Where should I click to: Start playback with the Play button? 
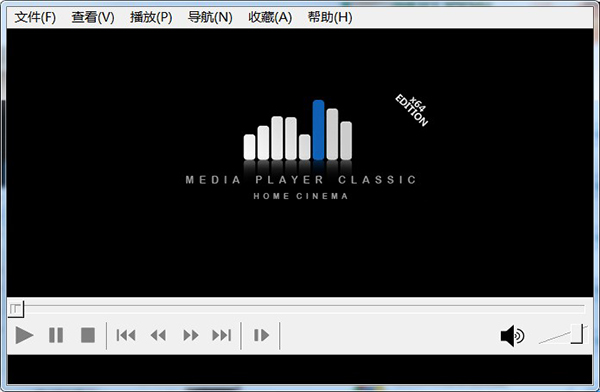pos(24,336)
